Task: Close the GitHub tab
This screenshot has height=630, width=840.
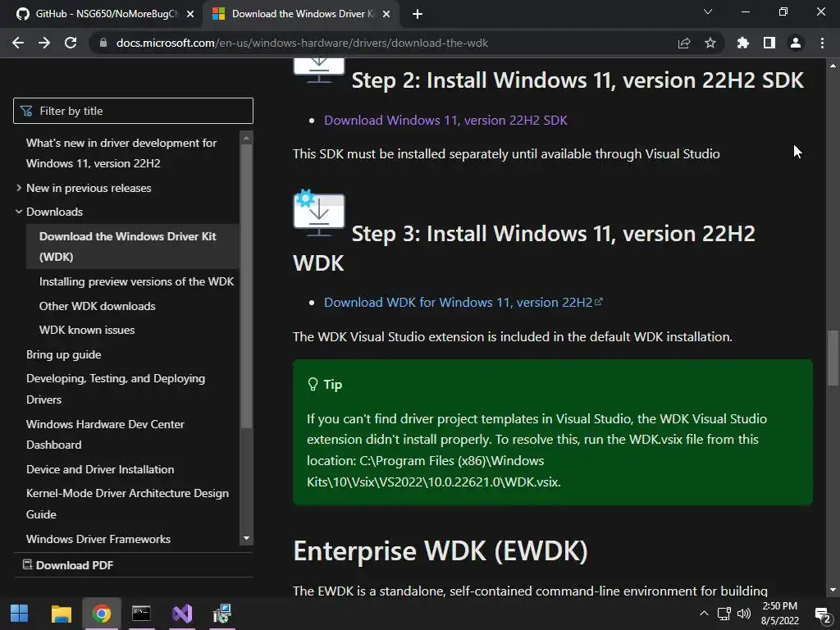Action: (x=189, y=14)
